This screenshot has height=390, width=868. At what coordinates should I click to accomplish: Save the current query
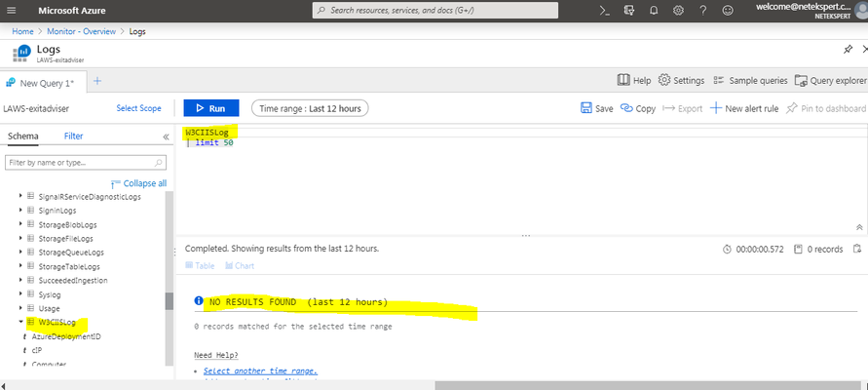click(x=597, y=108)
